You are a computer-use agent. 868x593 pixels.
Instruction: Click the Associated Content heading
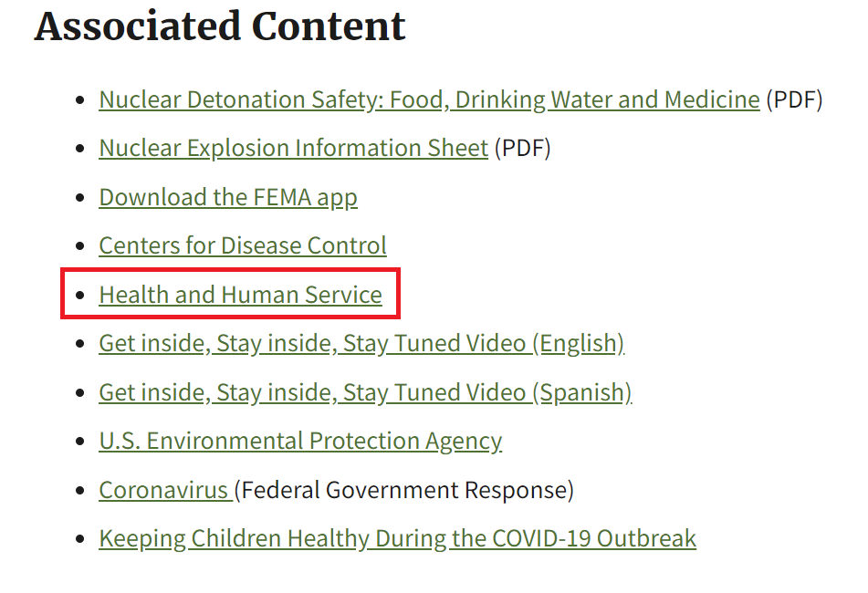pyautogui.click(x=220, y=26)
